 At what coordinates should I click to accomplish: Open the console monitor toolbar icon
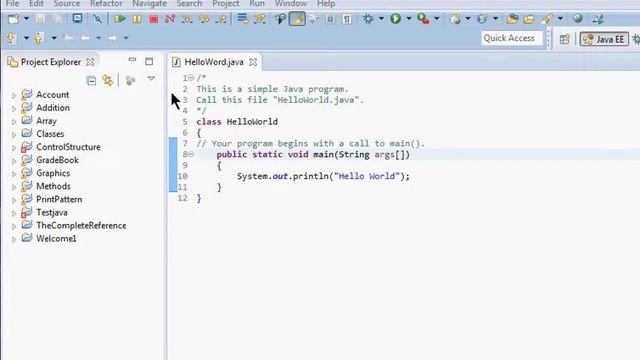77,18
